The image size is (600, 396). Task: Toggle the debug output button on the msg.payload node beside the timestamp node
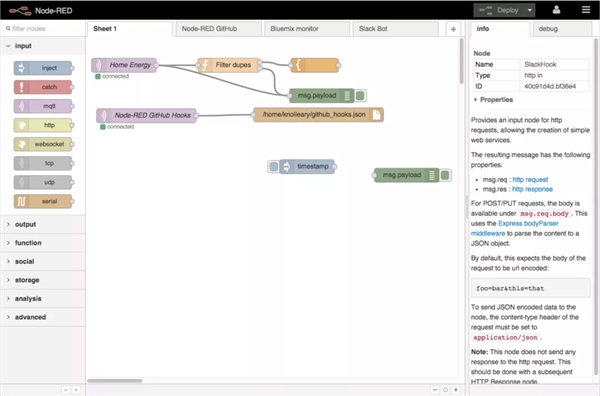point(445,175)
